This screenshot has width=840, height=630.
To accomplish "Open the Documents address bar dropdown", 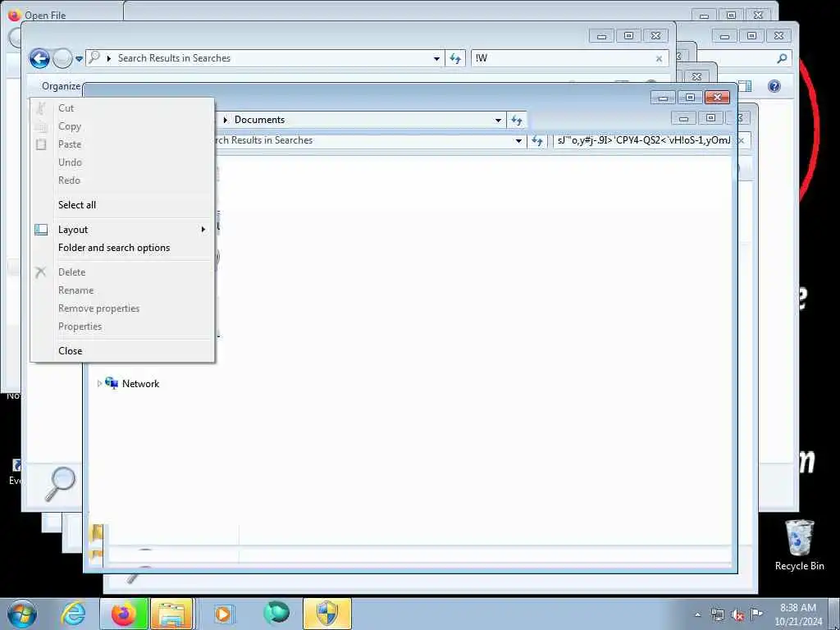I will coord(498,120).
